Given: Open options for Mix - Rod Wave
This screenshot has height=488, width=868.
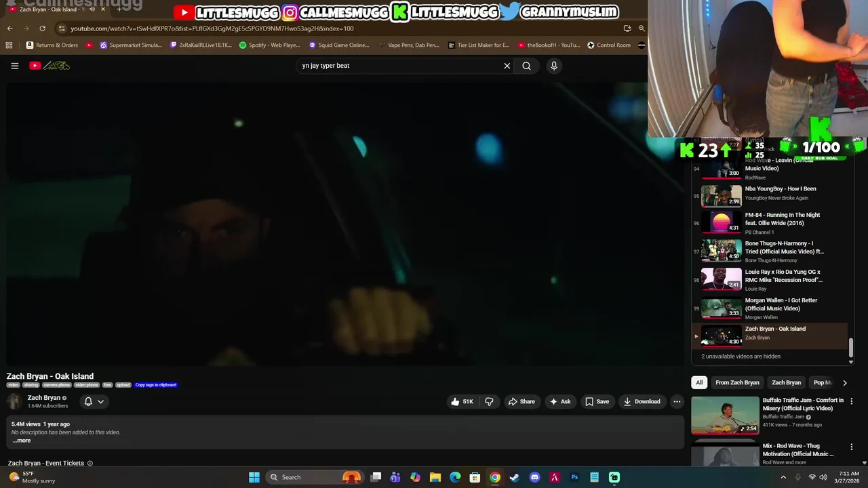Looking at the screenshot, I should click(x=852, y=447).
